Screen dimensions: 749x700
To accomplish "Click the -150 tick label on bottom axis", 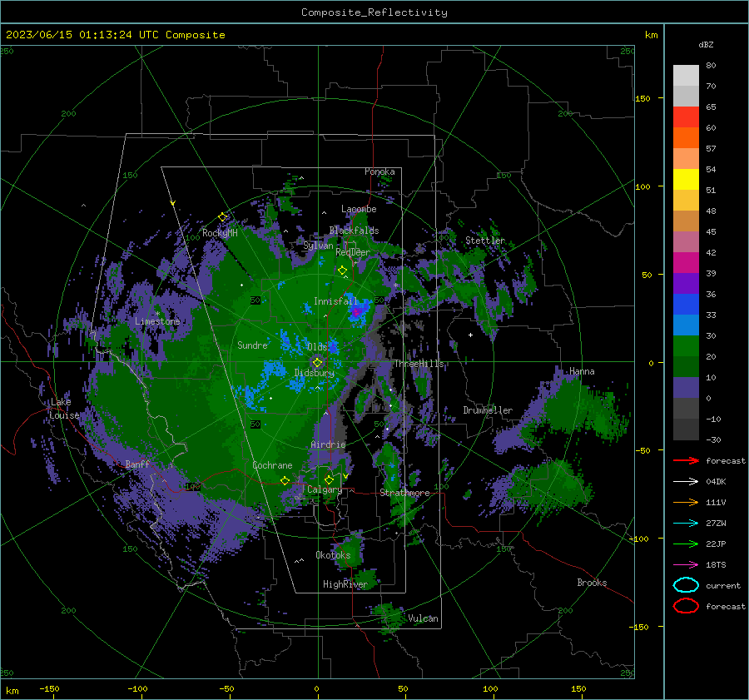I will [x=49, y=688].
